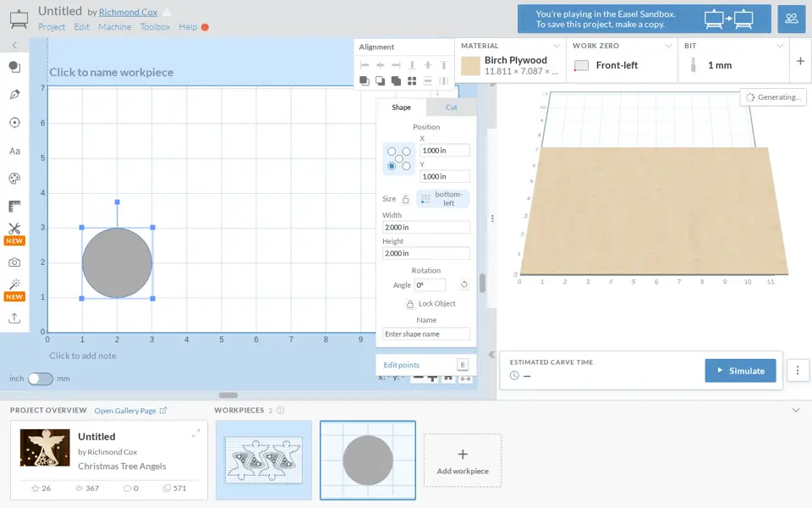Click the Easel logo icon
Image resolution: width=812 pixels, height=508 pixels.
pyautogui.click(x=19, y=19)
